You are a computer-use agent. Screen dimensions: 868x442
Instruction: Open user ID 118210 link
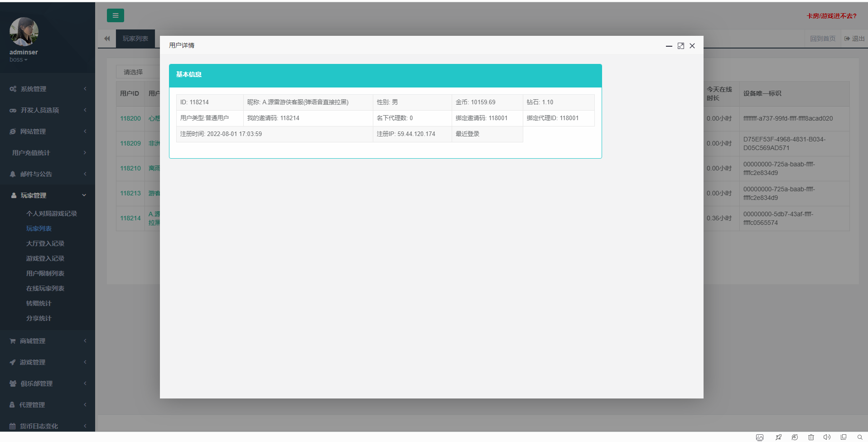pyautogui.click(x=130, y=168)
